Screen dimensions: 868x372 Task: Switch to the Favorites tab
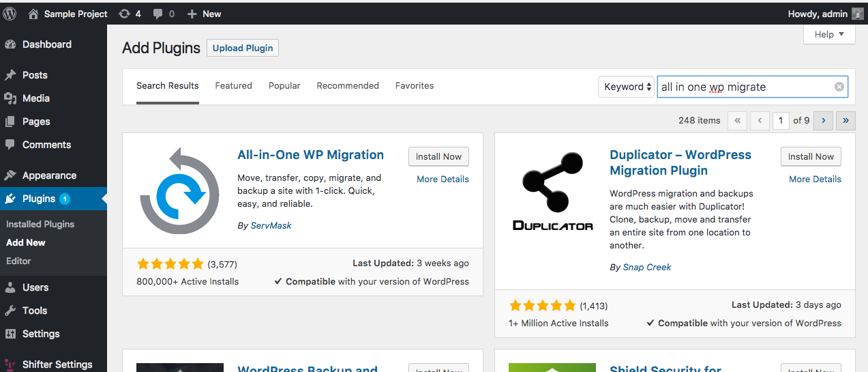point(415,86)
